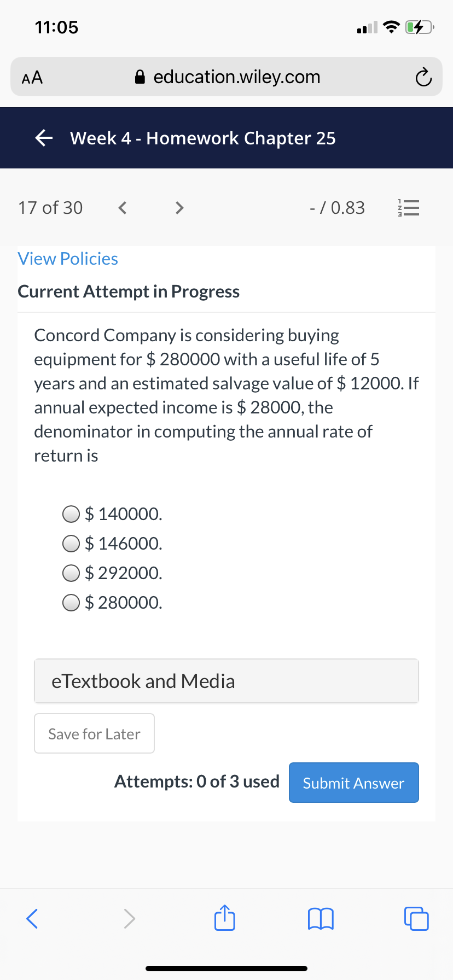This screenshot has height=980, width=453.
Task: Tap the AA reader text size control
Action: point(32,78)
